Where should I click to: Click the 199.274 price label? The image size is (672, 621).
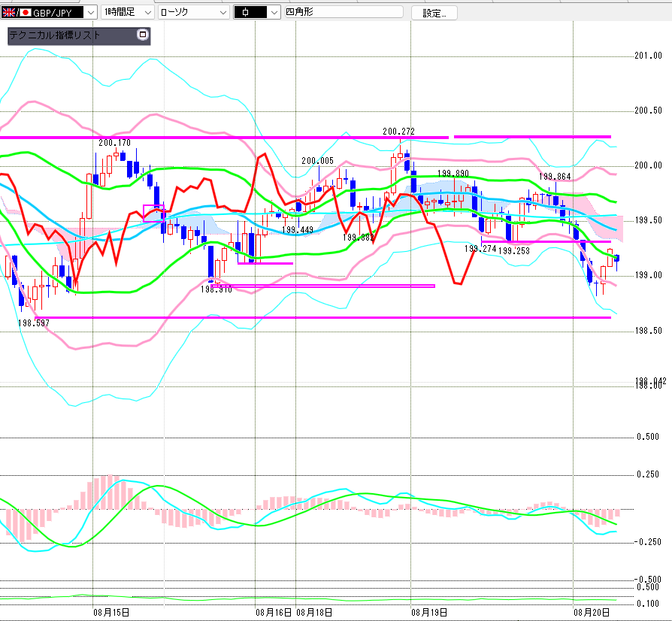(x=480, y=249)
